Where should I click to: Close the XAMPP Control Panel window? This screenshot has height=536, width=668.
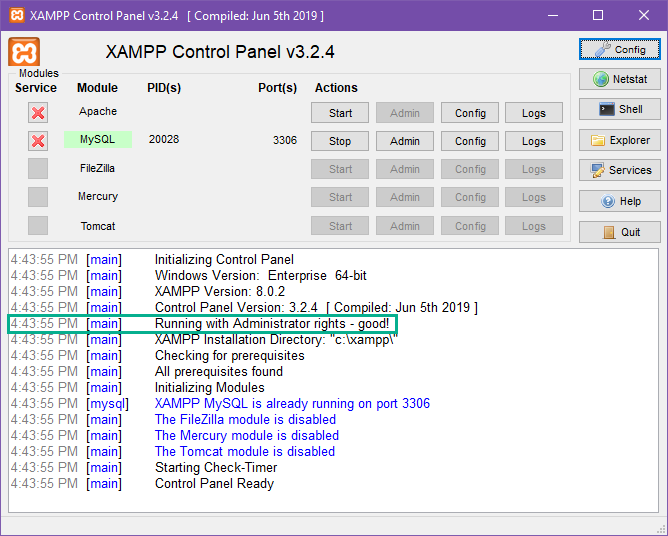coord(644,15)
